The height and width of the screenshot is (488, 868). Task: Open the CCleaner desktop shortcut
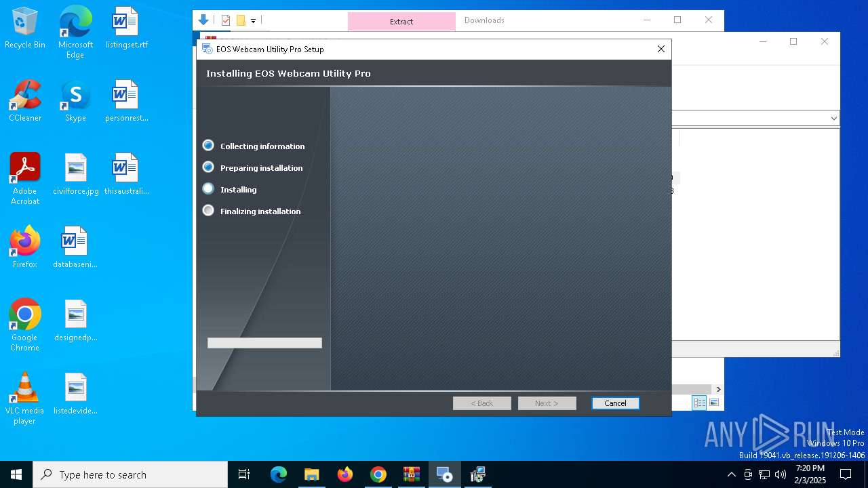click(x=25, y=102)
